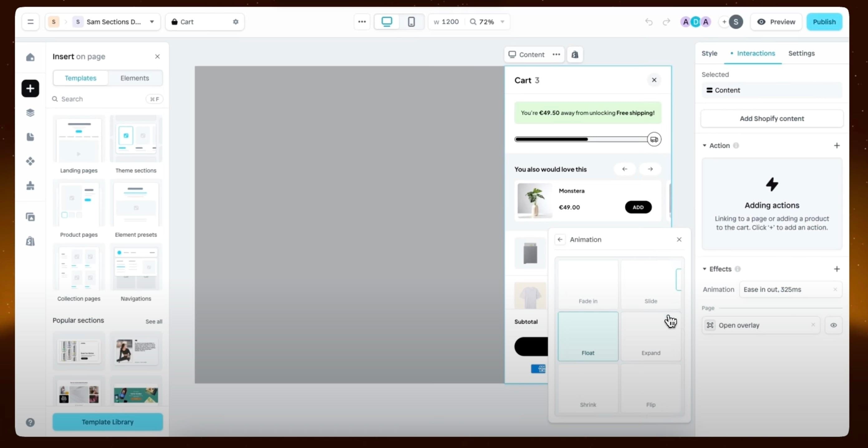Open Content element options three dots
The height and width of the screenshot is (448, 868).
pos(556,55)
